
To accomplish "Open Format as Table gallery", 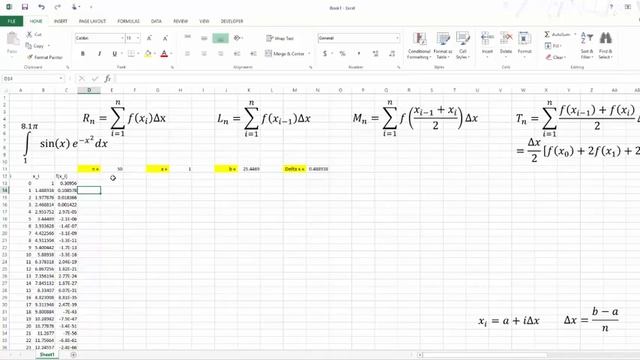I will click(443, 45).
